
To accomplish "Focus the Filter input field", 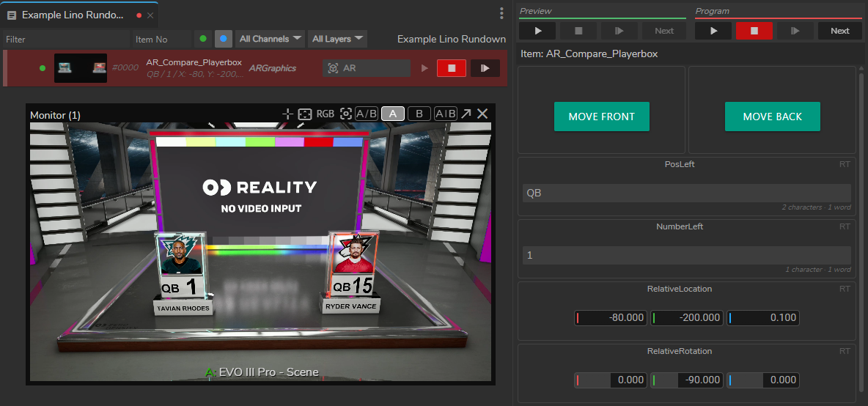I will click(x=65, y=40).
